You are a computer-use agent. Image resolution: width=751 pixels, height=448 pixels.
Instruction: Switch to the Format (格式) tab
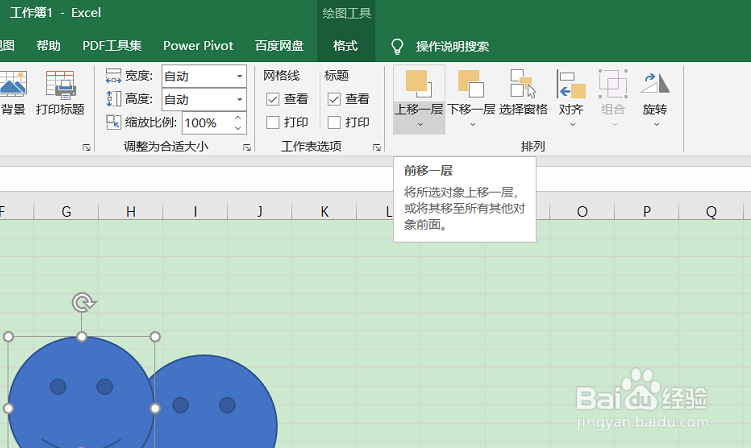345,46
